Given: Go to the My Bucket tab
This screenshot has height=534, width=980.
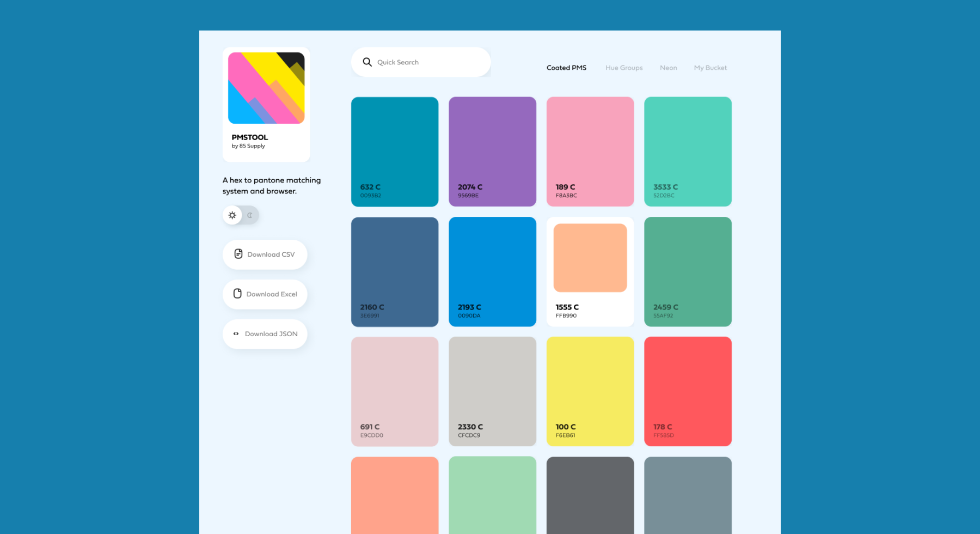Looking at the screenshot, I should coord(710,68).
